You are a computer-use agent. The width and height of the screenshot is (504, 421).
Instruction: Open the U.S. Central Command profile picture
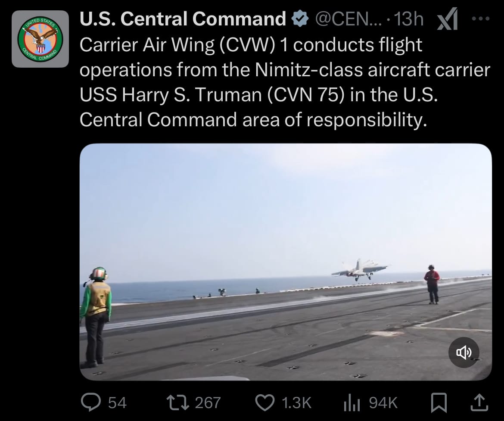(40, 39)
